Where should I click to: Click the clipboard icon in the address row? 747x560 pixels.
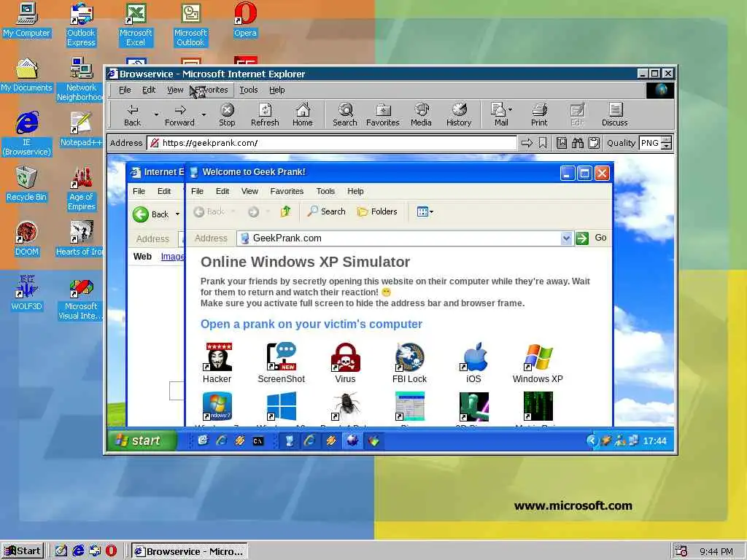click(x=594, y=143)
